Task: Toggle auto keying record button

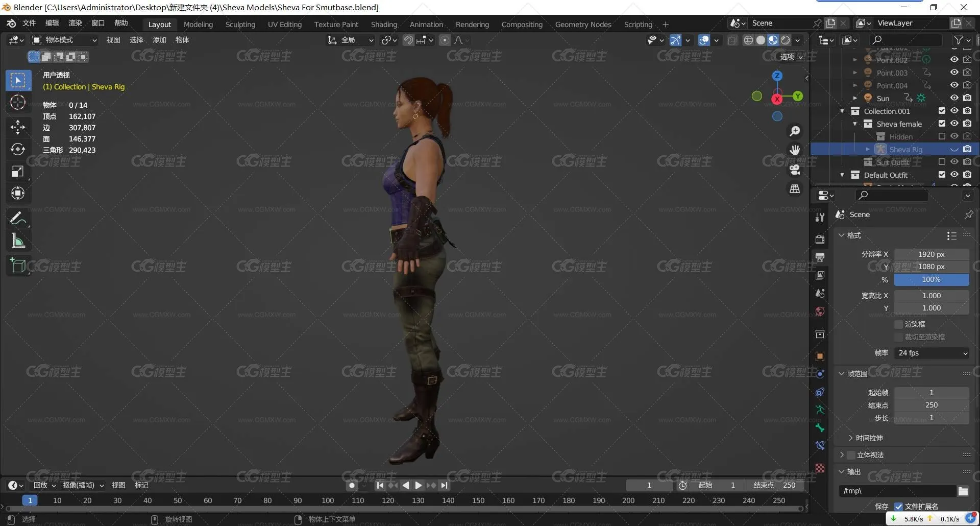Action: 352,486
